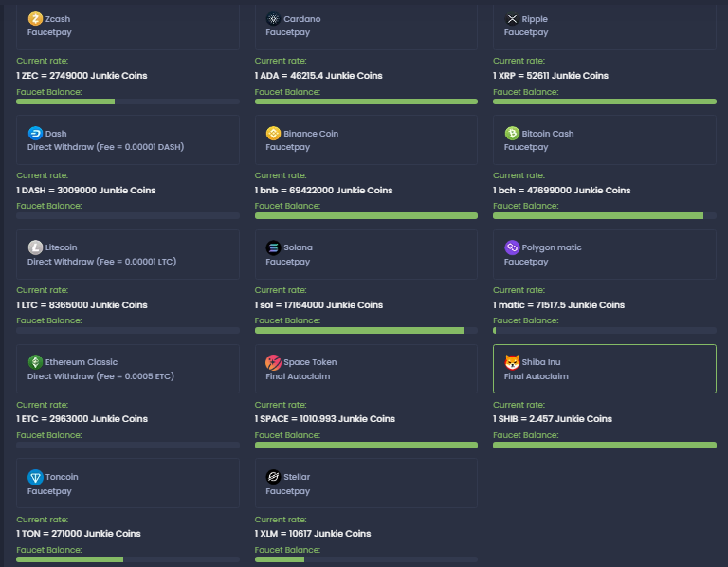Click the Ripple faucet balance bar

tap(605, 101)
